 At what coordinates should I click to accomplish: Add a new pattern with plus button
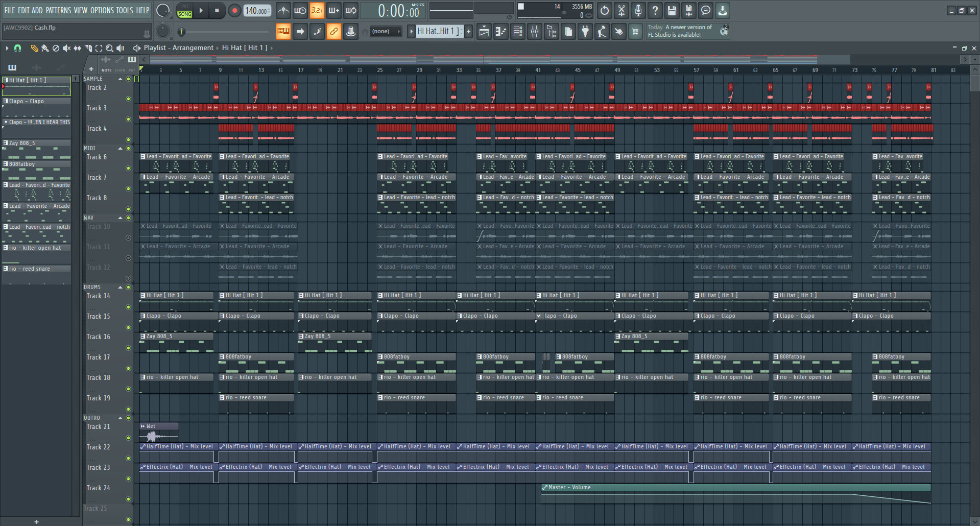468,32
